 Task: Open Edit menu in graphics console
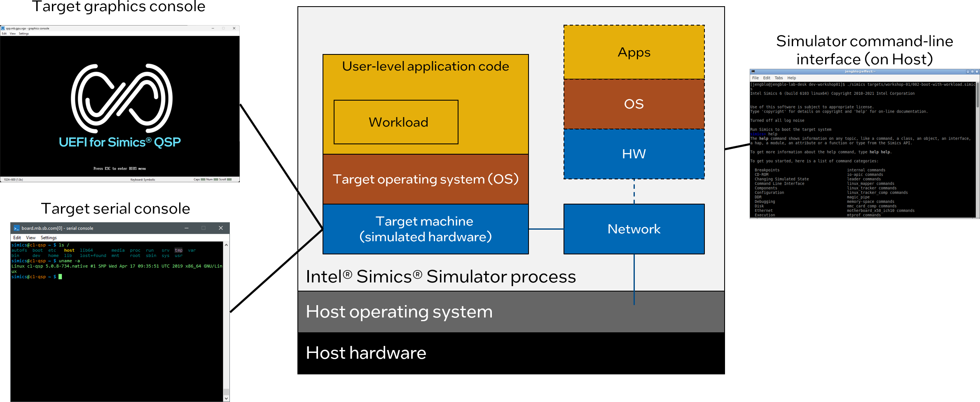(4, 34)
